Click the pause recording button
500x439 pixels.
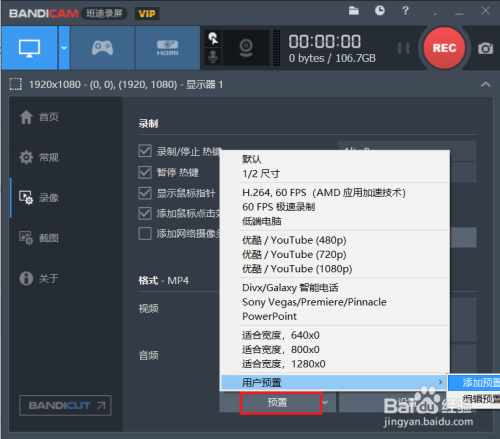403,48
